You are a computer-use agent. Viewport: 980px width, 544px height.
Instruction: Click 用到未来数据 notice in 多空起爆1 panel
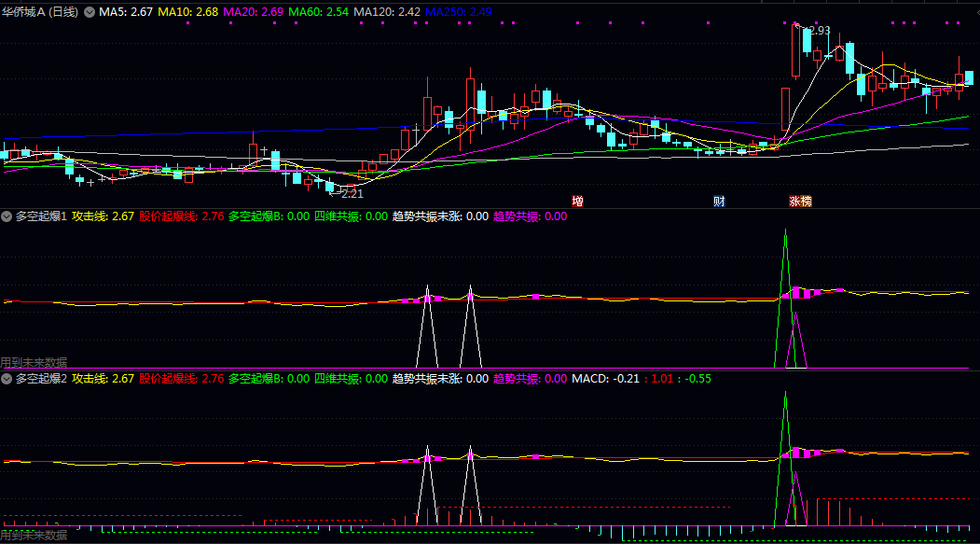[34, 363]
